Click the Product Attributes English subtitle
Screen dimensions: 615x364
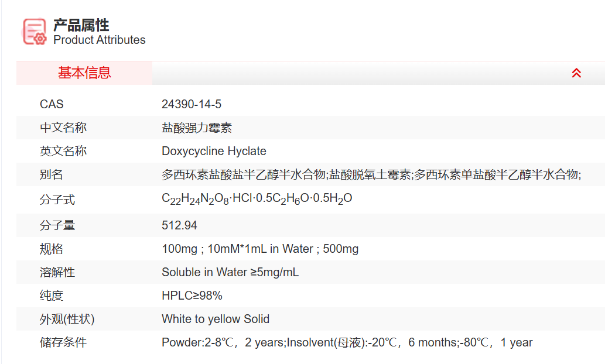pos(100,40)
